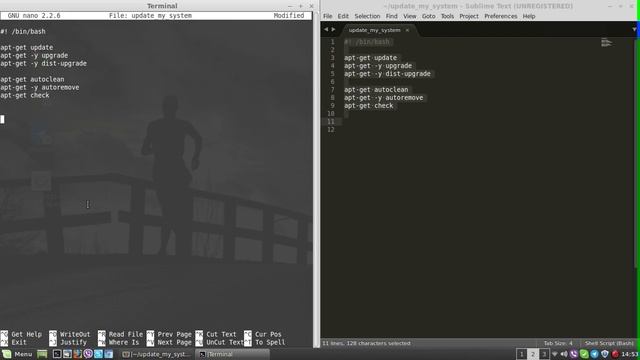Open the Mint Menu launcher icon
The width and height of the screenshot is (640, 360).
point(7,354)
